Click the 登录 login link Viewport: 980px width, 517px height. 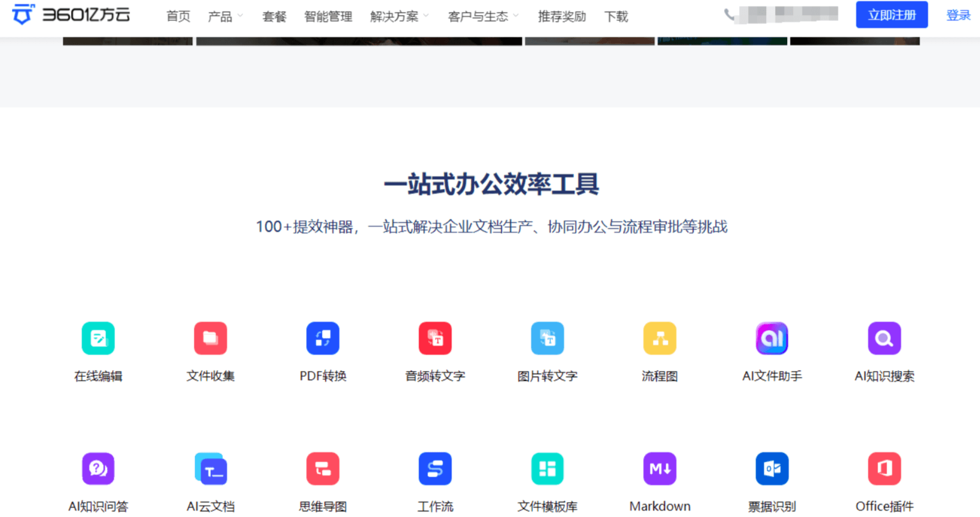point(958,15)
